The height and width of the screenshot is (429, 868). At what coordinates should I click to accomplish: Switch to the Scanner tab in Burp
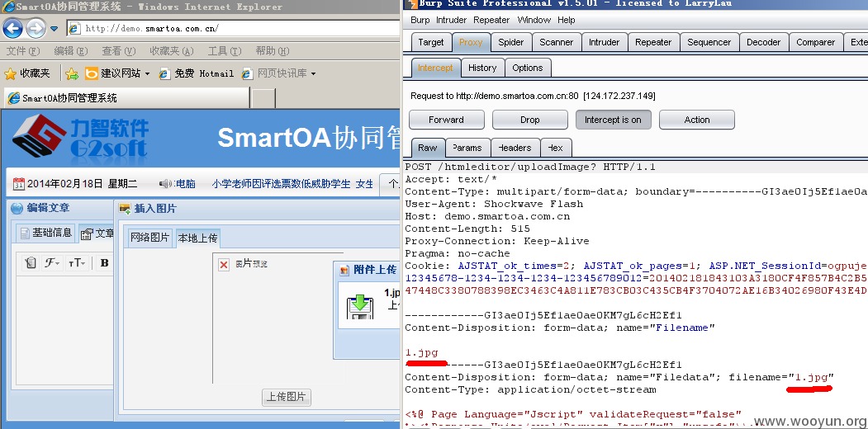[557, 43]
